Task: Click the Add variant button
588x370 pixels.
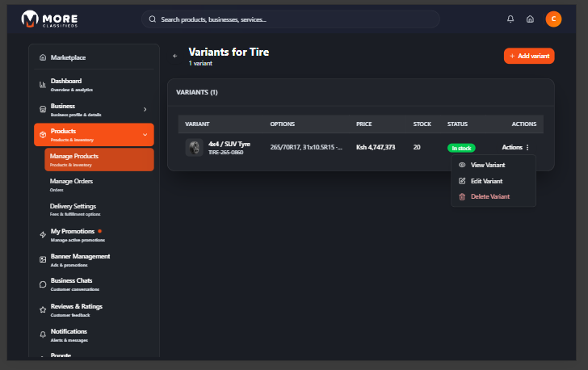Action: pyautogui.click(x=529, y=56)
